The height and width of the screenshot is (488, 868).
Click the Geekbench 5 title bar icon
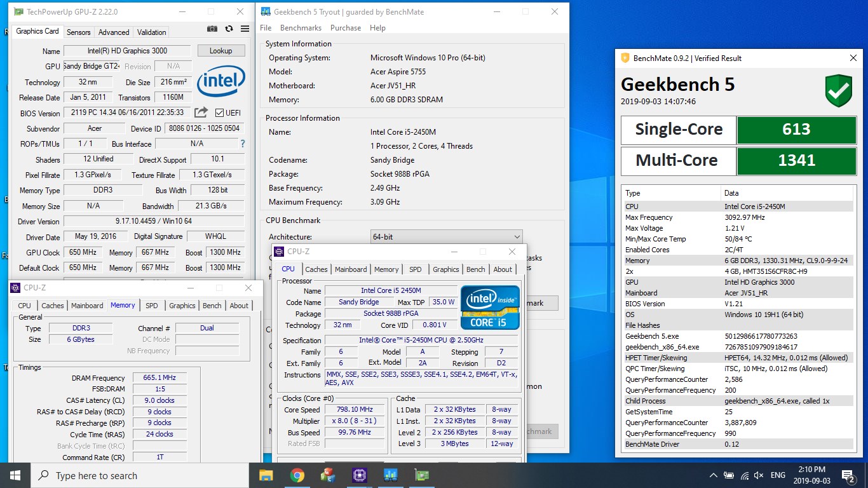tap(266, 11)
